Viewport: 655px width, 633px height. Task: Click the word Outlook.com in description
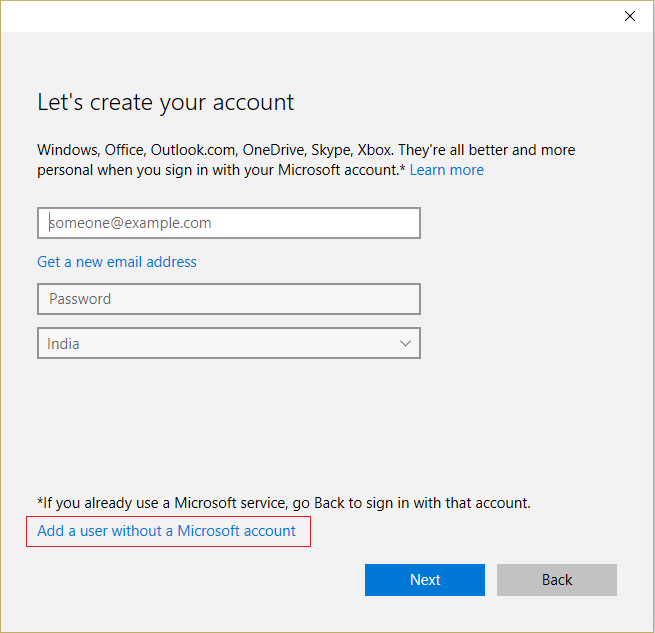pos(192,150)
